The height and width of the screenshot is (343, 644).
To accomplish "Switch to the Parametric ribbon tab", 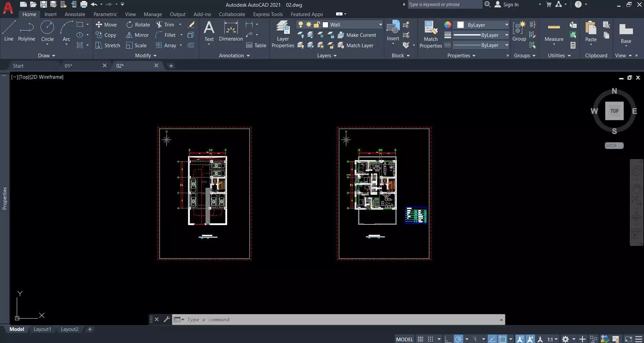I will pyautogui.click(x=105, y=14).
